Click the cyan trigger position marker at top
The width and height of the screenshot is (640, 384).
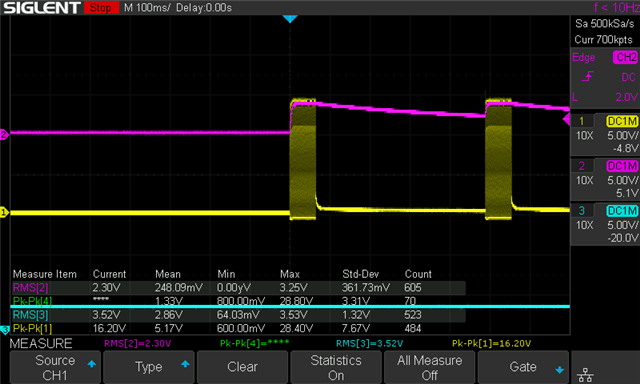(x=290, y=19)
